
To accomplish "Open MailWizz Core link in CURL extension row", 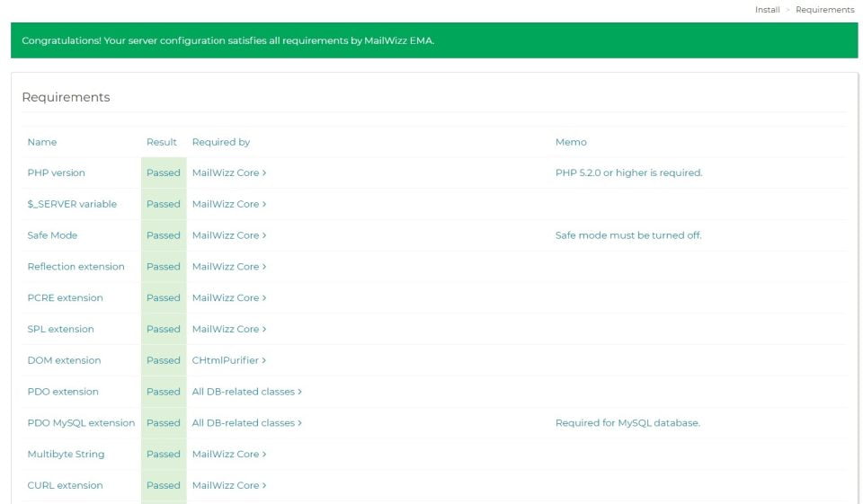I will point(229,485).
